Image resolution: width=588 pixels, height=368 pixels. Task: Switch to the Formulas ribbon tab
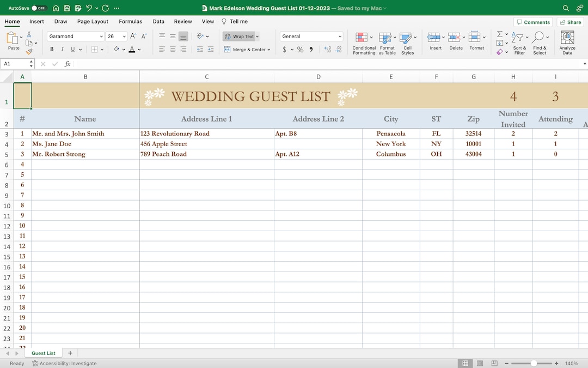tap(131, 21)
